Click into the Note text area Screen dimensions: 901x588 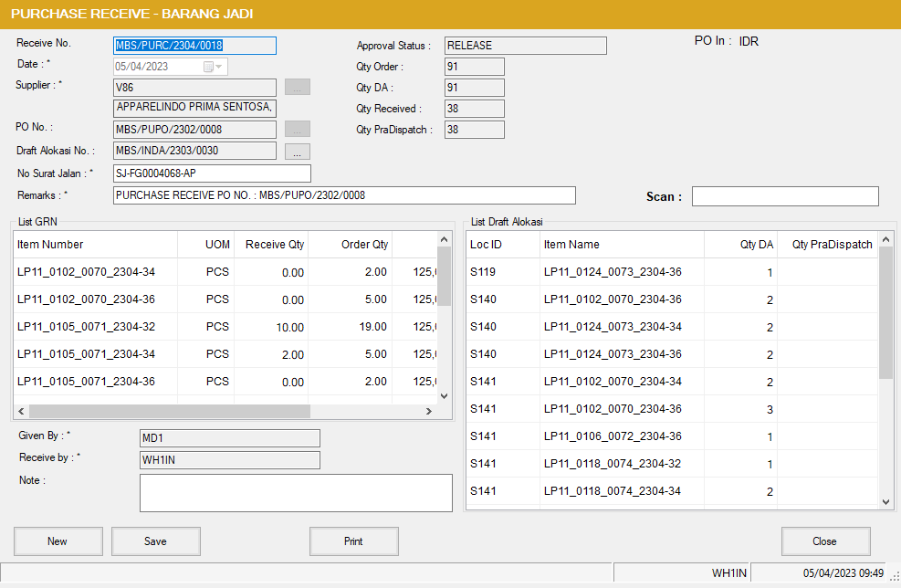[x=295, y=493]
